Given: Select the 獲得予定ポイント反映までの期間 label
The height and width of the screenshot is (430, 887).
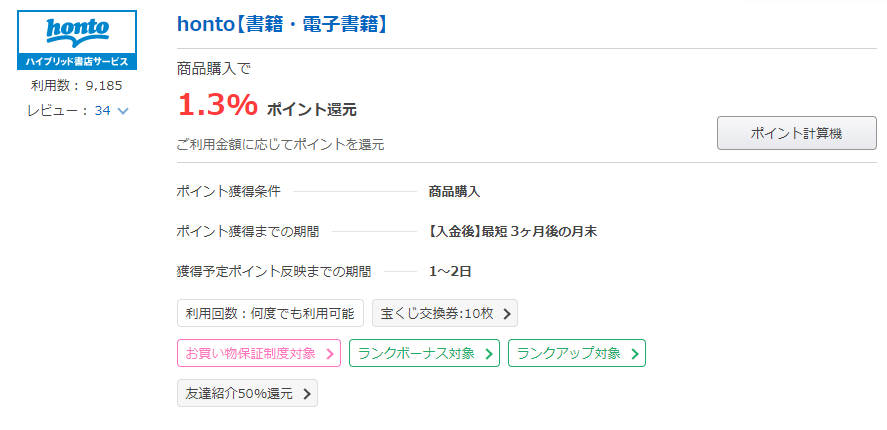Looking at the screenshot, I should tap(273, 271).
